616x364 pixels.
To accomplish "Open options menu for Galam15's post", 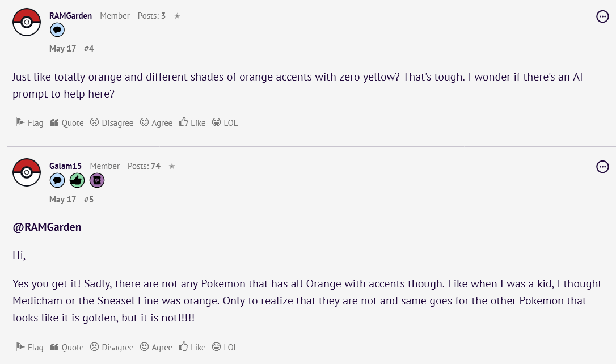I will 602,167.
